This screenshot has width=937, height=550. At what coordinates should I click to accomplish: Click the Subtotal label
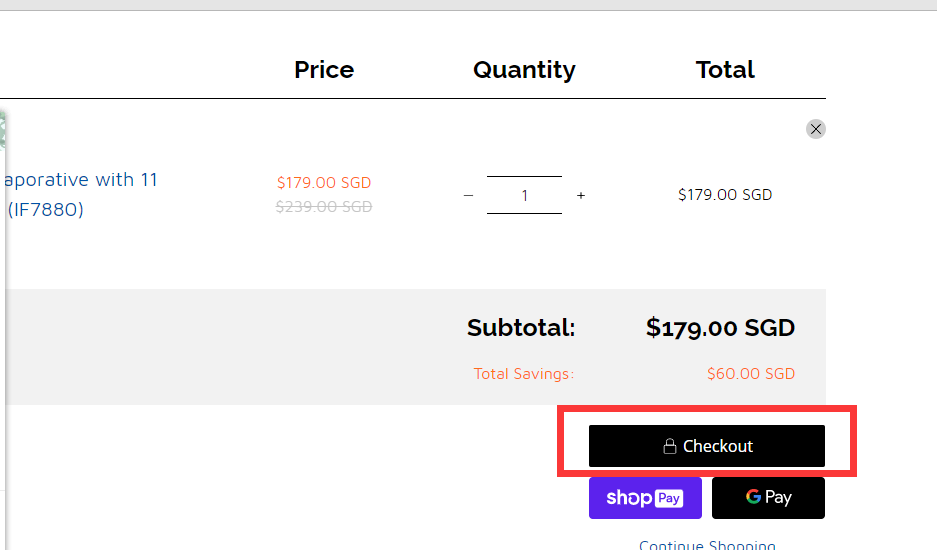tap(521, 328)
